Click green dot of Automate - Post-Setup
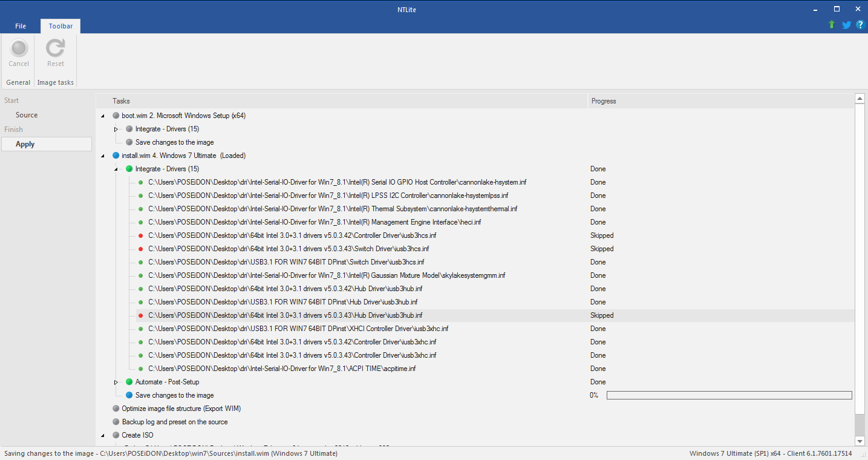This screenshot has height=460, width=868. tap(129, 382)
